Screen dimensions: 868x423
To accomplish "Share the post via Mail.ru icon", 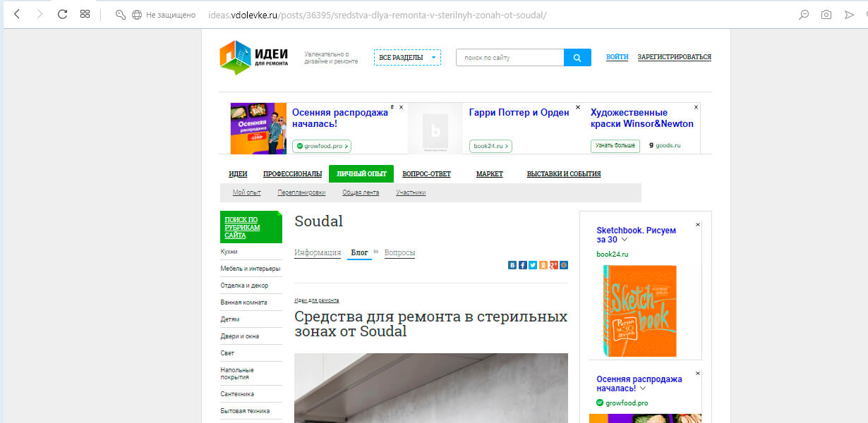I will click(564, 265).
